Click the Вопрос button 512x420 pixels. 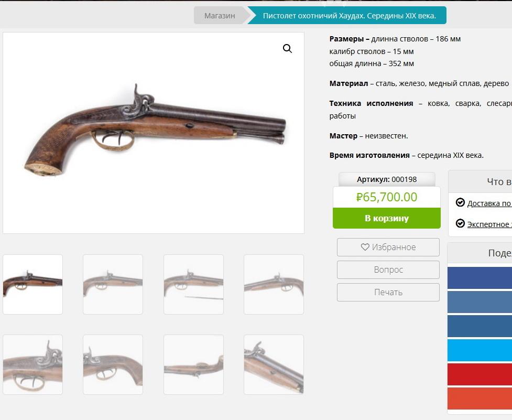click(x=388, y=270)
